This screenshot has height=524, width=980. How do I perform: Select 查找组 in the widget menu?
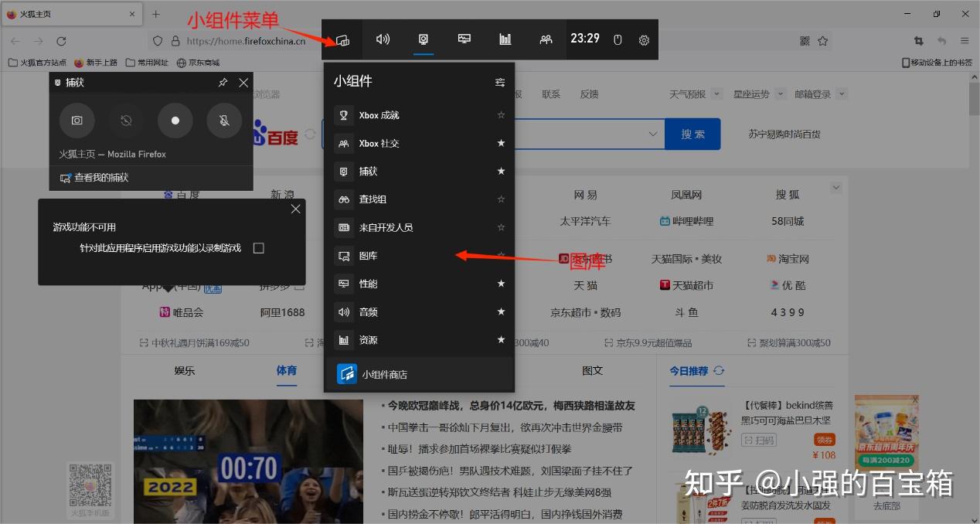[x=419, y=199]
